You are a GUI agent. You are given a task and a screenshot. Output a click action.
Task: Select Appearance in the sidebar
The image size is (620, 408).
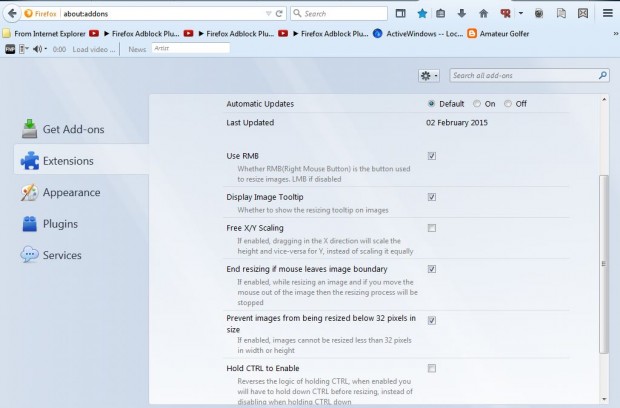tap(70, 192)
